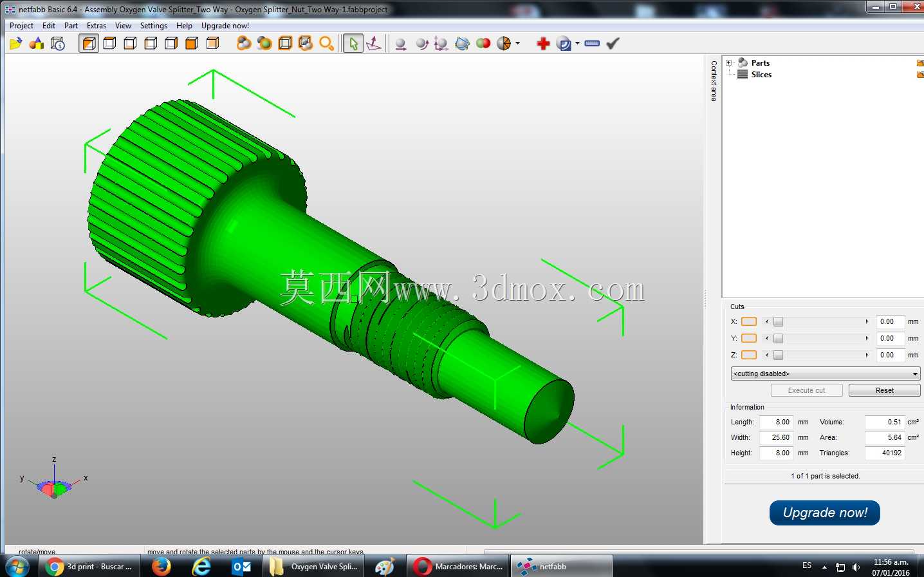Open the platform information cube icon
This screenshot has width=924, height=577.
click(x=58, y=44)
